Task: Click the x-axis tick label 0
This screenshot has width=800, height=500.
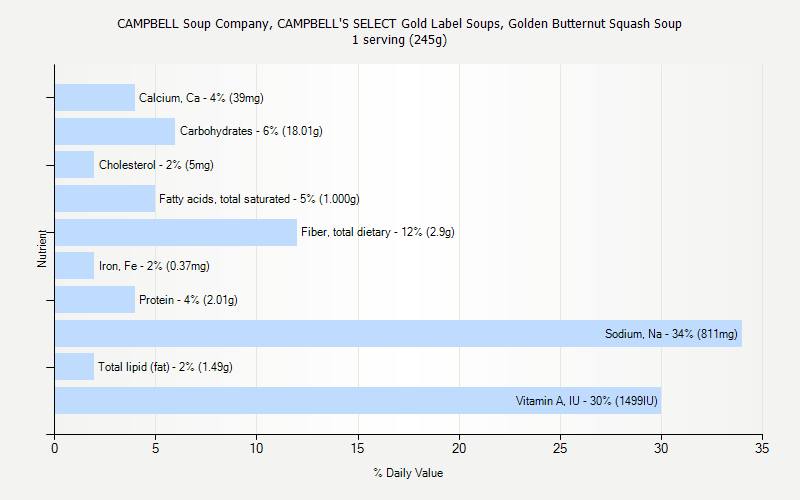Action: tap(55, 449)
